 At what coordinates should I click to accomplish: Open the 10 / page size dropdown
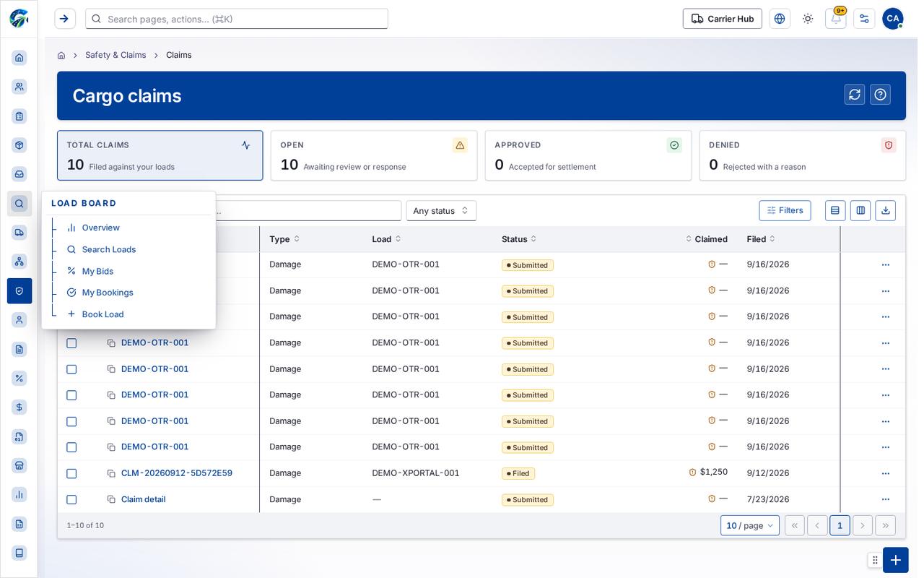tap(750, 525)
